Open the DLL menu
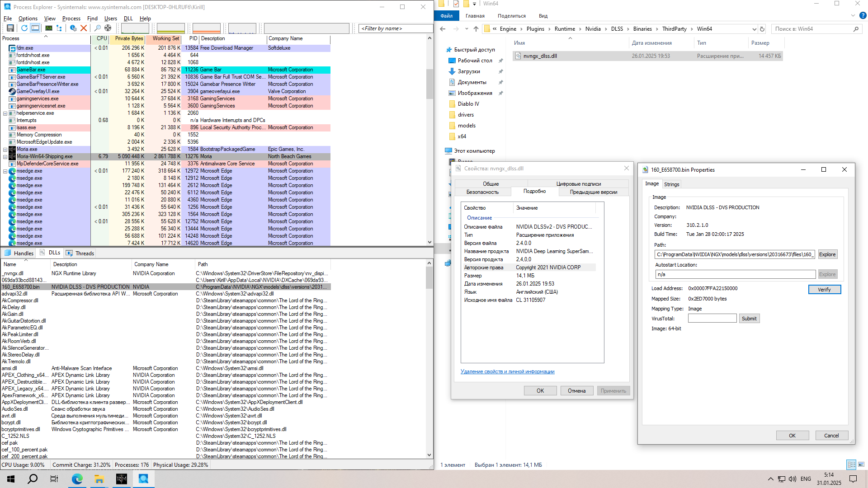The height and width of the screenshot is (488, 868). pos(128,19)
